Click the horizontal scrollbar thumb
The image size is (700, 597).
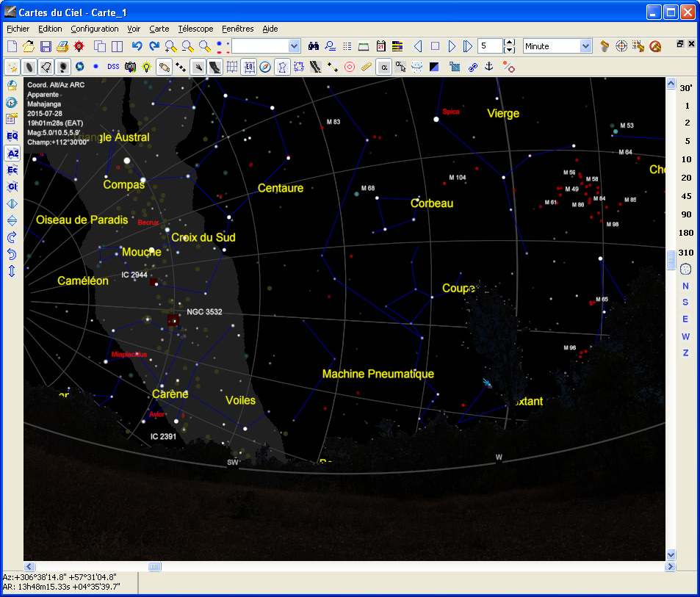(x=154, y=566)
